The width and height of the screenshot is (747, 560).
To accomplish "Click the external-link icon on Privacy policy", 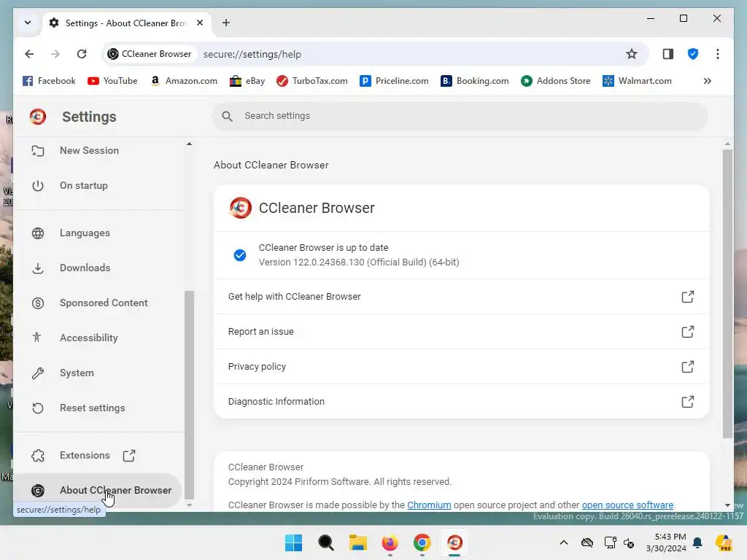I will point(687,367).
